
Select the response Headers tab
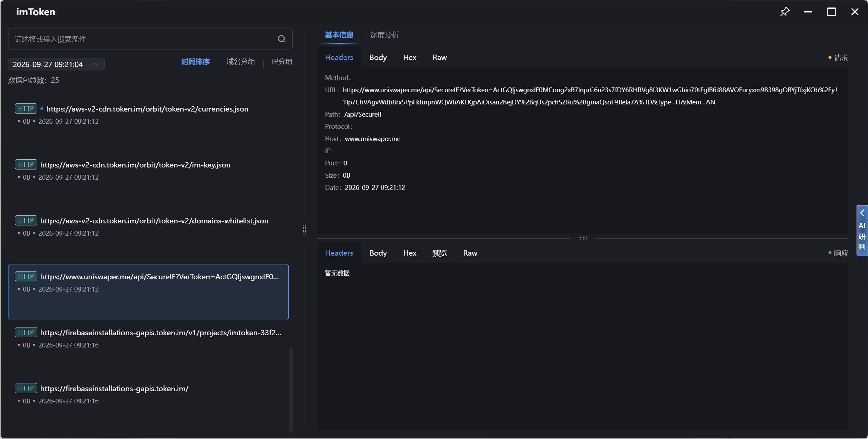[x=339, y=253]
